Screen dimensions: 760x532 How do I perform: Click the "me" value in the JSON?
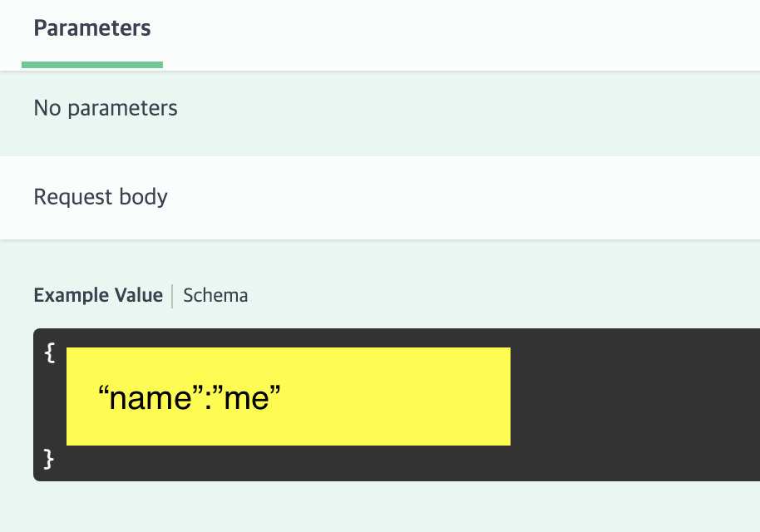tap(249, 399)
